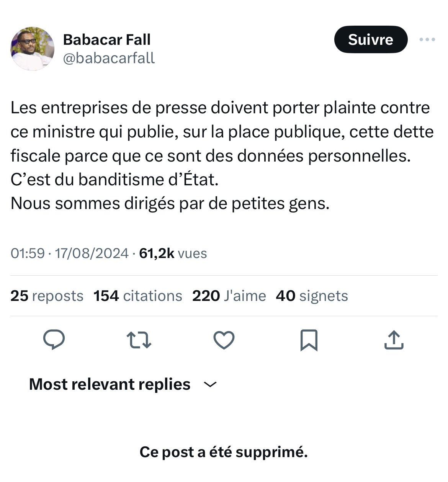Click the Babacar Fall display name
The height and width of the screenshot is (482, 448).
[107, 39]
